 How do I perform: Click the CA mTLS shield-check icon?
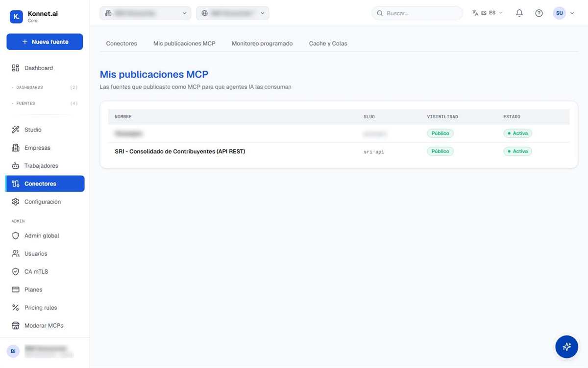click(15, 272)
